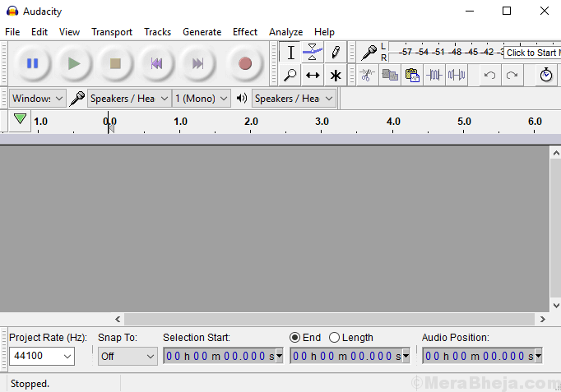Skip to End of the track

pyautogui.click(x=198, y=63)
